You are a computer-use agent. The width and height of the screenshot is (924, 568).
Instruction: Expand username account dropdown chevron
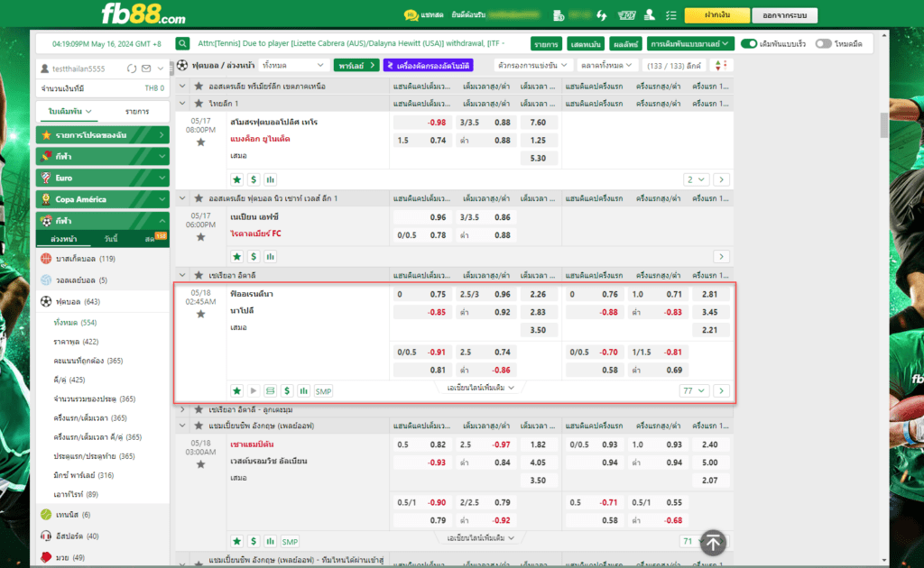pos(161,69)
